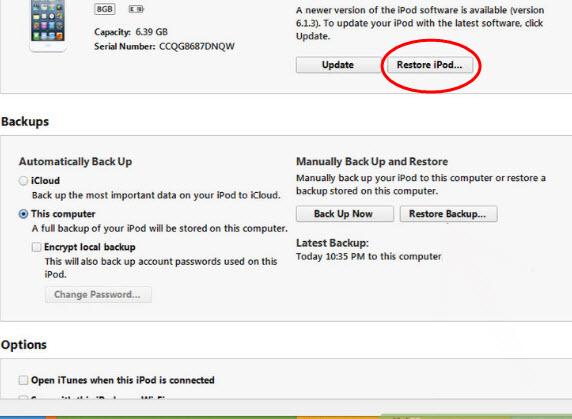Click the Backups section heading
572x419 pixels.
[x=25, y=122]
